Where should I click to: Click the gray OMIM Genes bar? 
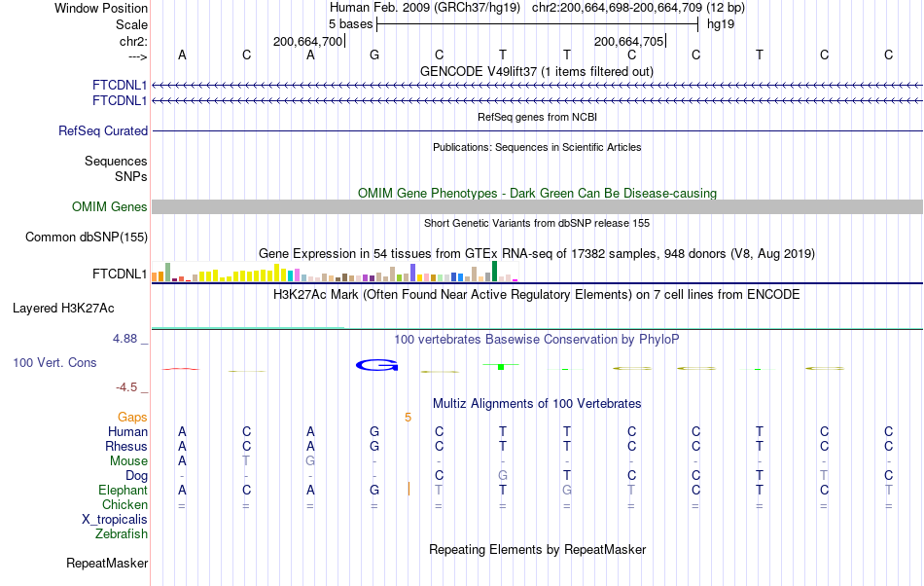(x=537, y=207)
